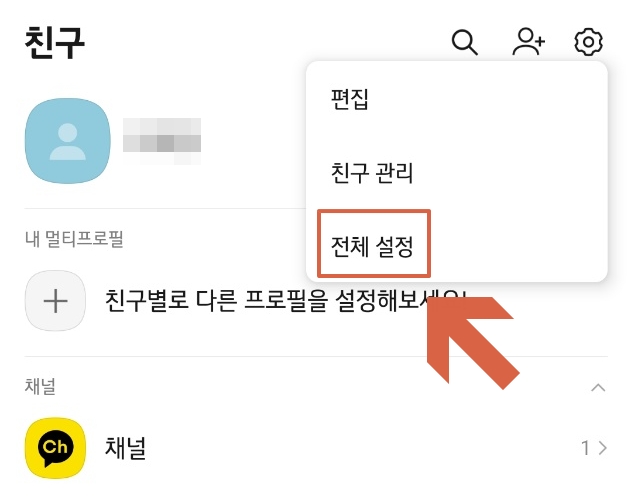Open 전체 설정 from the popup menu
631x497 pixels.
(372, 246)
